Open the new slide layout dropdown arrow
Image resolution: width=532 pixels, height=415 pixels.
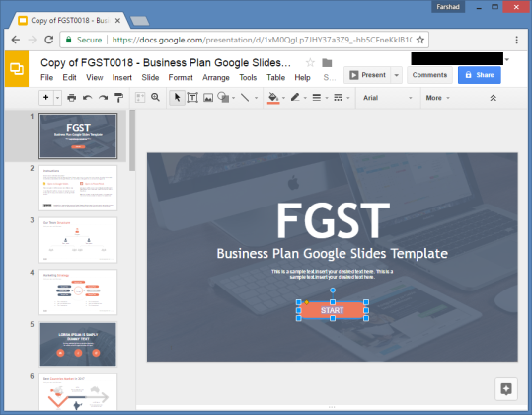coord(57,98)
